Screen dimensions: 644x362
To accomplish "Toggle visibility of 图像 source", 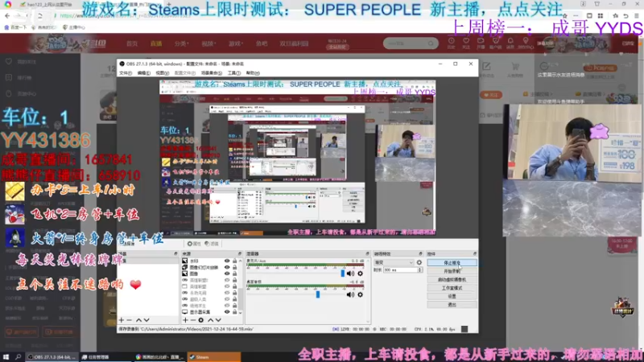I will [227, 274].
